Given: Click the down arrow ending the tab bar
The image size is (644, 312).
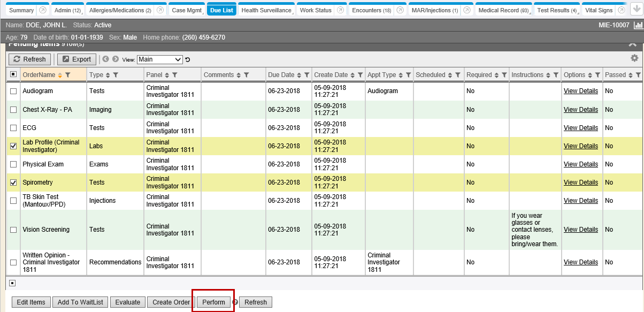Looking at the screenshot, I should click(x=636, y=10).
